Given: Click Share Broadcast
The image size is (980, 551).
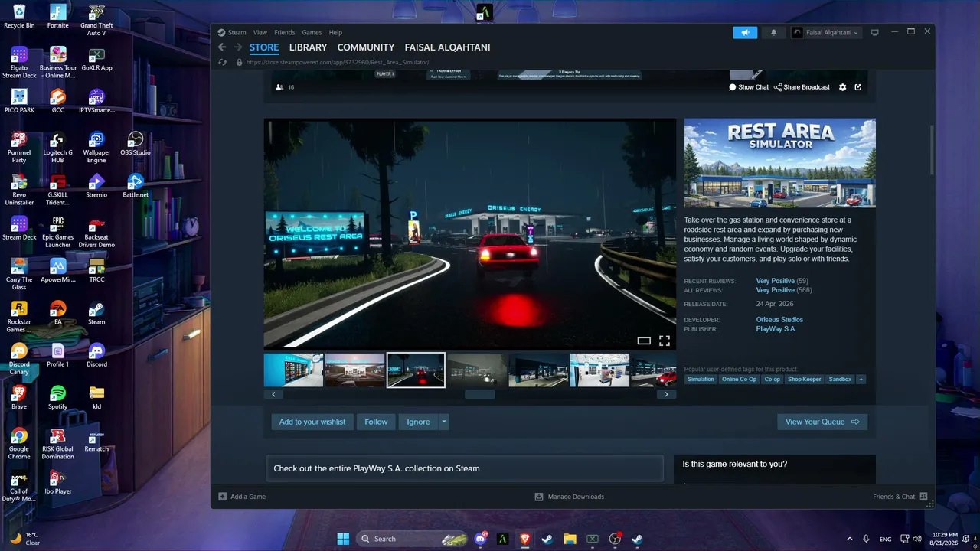Looking at the screenshot, I should coord(802,87).
